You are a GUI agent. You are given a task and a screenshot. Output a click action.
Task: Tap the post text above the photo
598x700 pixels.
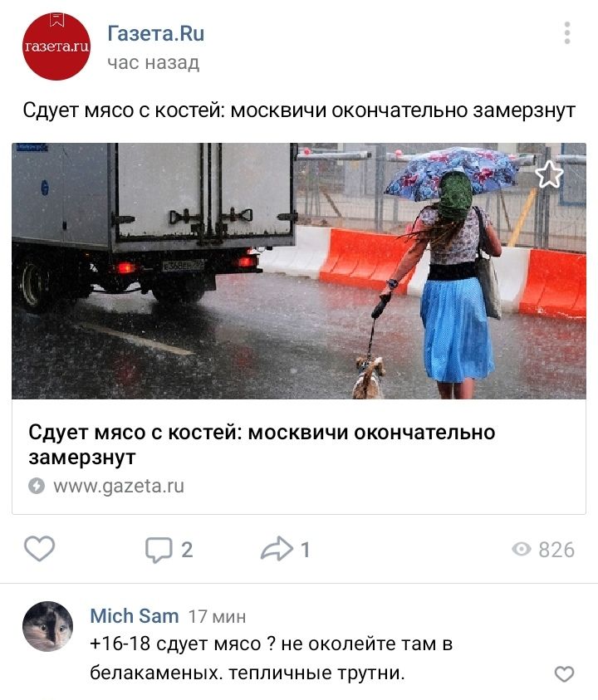(x=299, y=110)
